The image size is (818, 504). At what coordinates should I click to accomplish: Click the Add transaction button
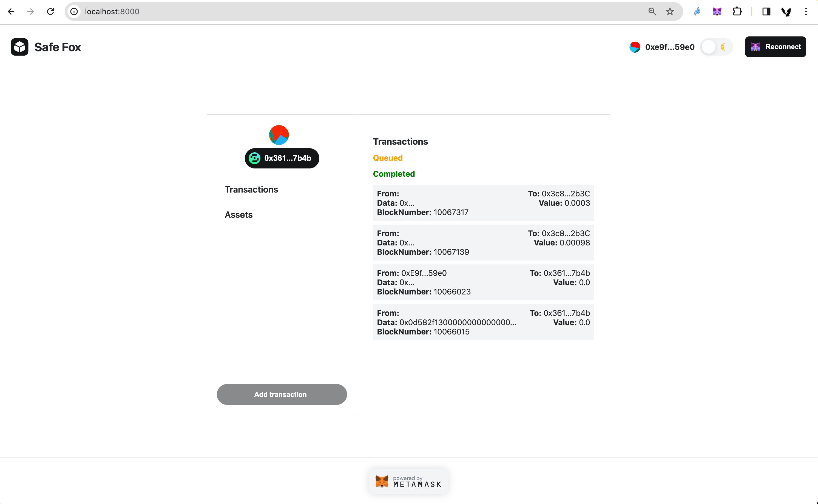point(280,394)
